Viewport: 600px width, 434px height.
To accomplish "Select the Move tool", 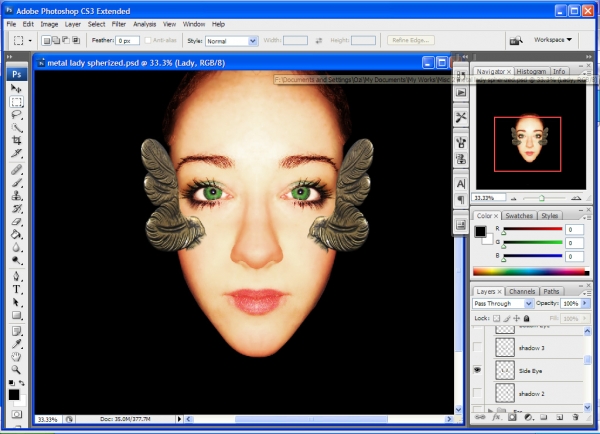I will pyautogui.click(x=16, y=88).
